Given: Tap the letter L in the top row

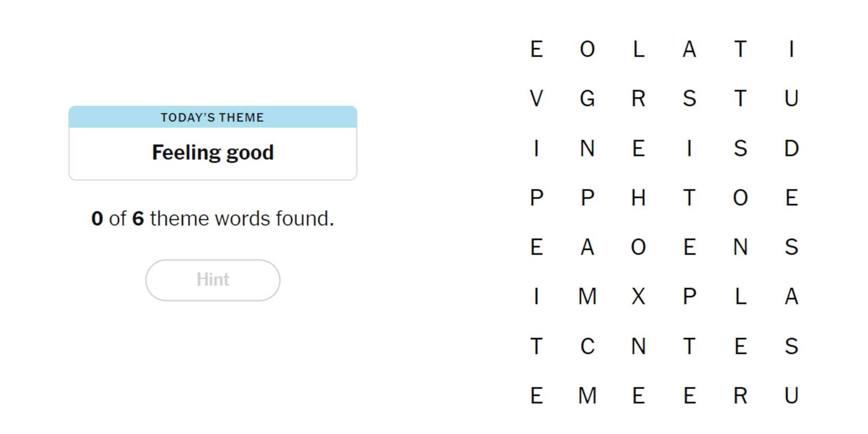Looking at the screenshot, I should pyautogui.click(x=638, y=49).
